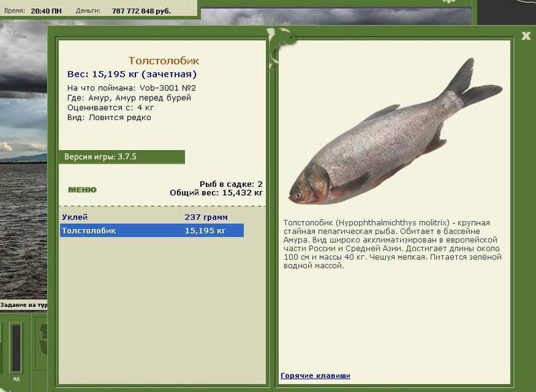Click the money amount 787 772 848 руб.
The width and height of the screenshot is (536, 392).
click(141, 11)
